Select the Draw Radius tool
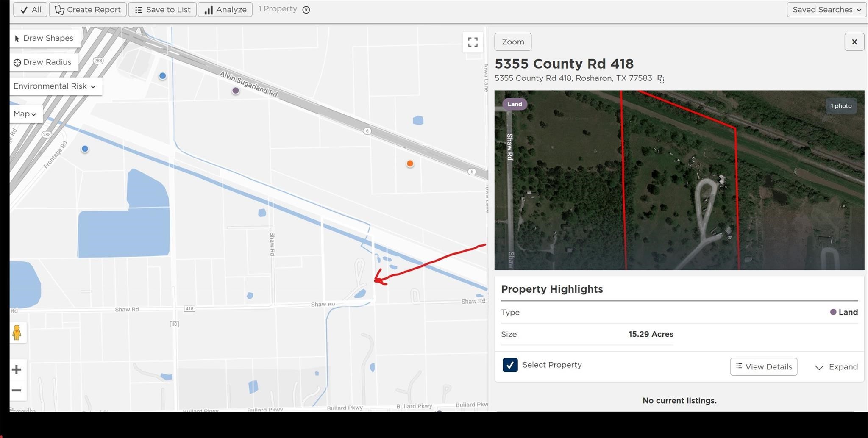 tap(43, 62)
